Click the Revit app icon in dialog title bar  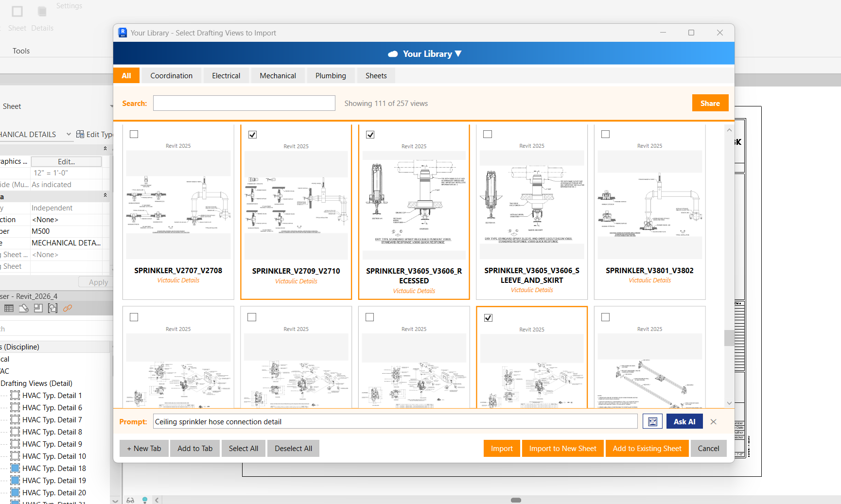(x=123, y=33)
